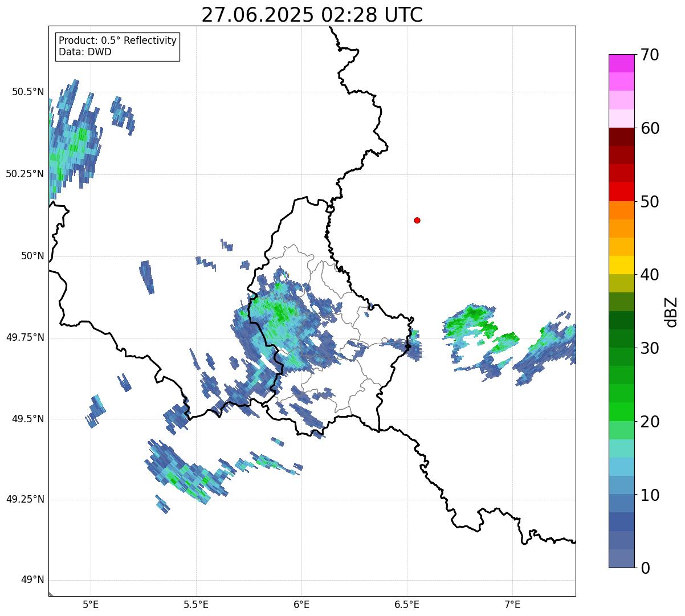Click the latitude label "50.5°N"

27,92
